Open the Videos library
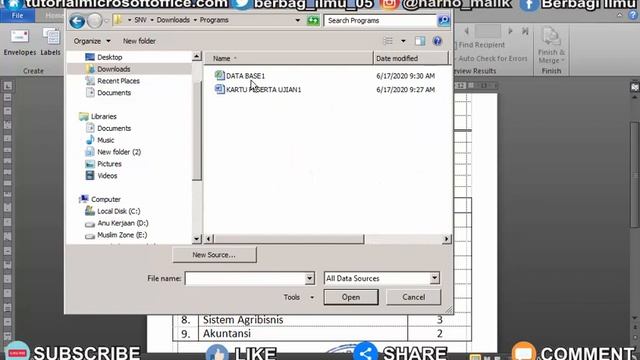This screenshot has width=640, height=360. (101, 176)
